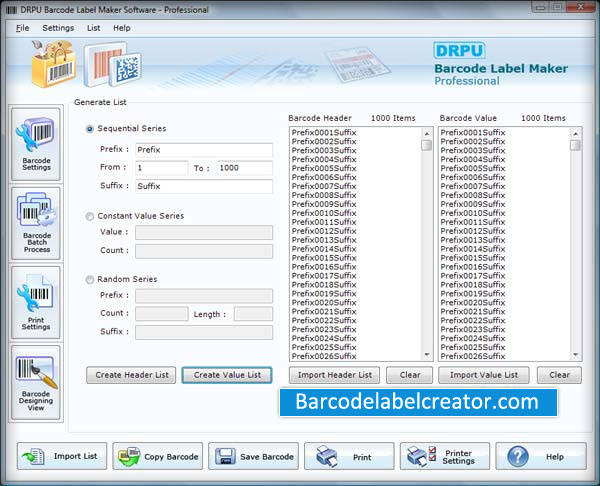Click the Random Series Length field
This screenshot has width=600, height=486.
click(x=253, y=314)
